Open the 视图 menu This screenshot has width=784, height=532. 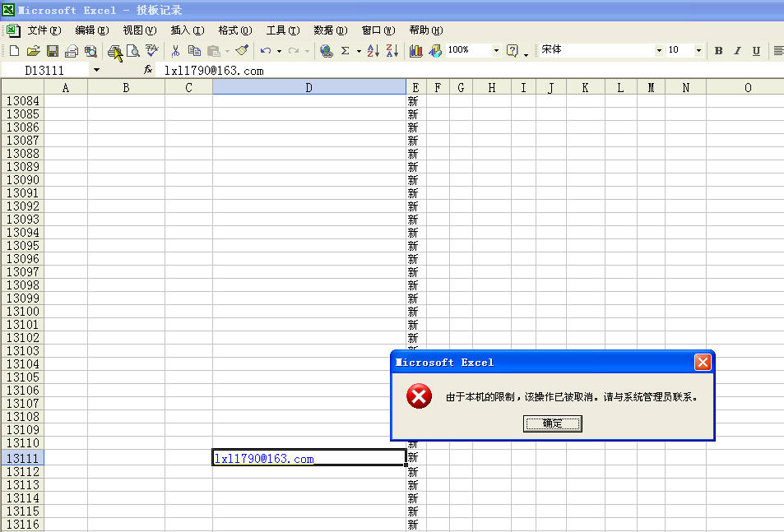click(x=140, y=30)
